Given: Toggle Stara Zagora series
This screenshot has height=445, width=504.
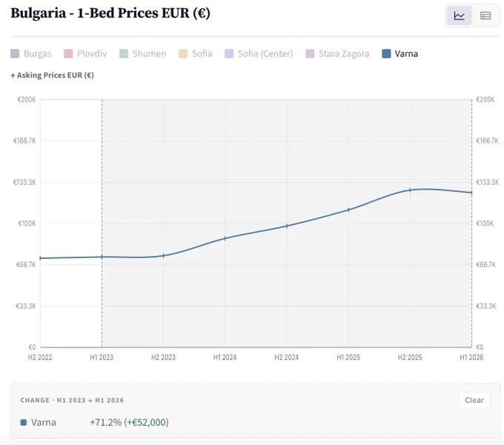Looking at the screenshot, I should pyautogui.click(x=337, y=53).
